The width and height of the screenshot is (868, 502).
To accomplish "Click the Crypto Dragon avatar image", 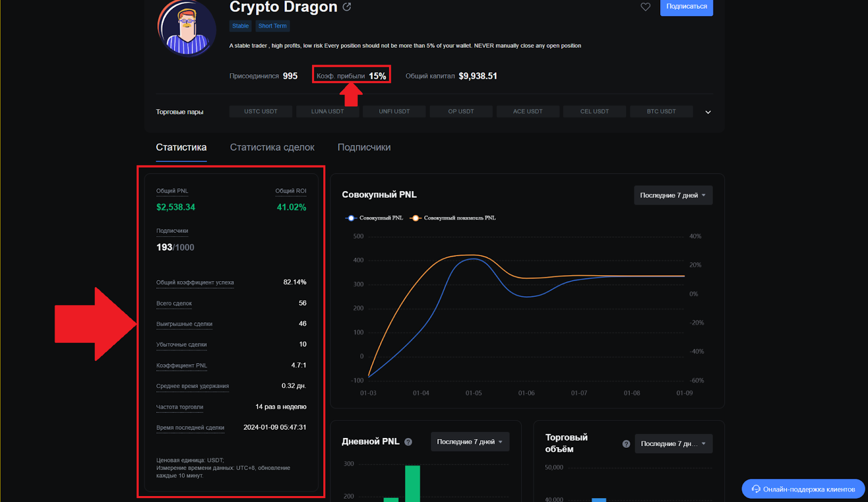I will 187,29.
